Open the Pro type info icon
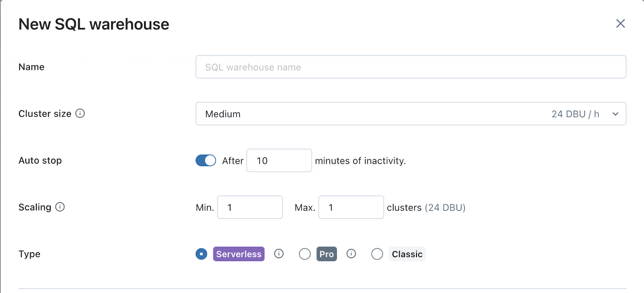 (x=351, y=254)
